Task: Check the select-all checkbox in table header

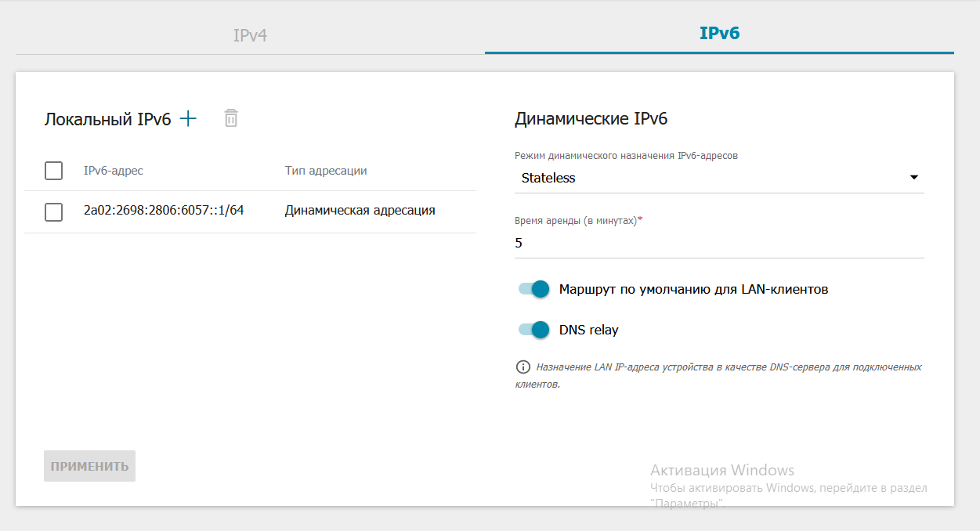Action: [x=53, y=170]
